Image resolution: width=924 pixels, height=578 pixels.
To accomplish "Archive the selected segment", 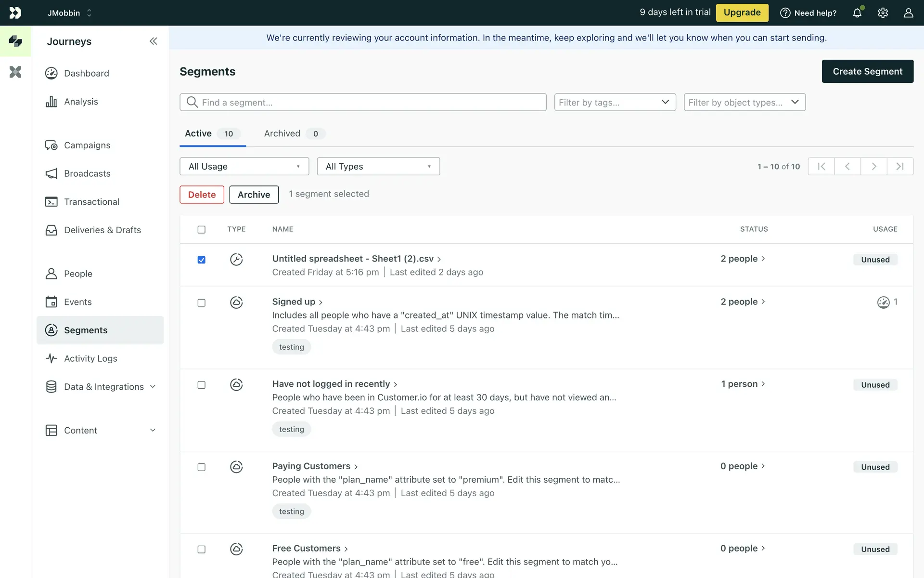I will click(254, 195).
